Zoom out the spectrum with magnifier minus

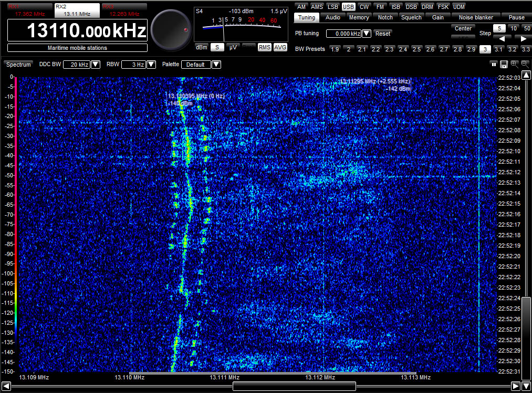pyautogui.click(x=525, y=64)
